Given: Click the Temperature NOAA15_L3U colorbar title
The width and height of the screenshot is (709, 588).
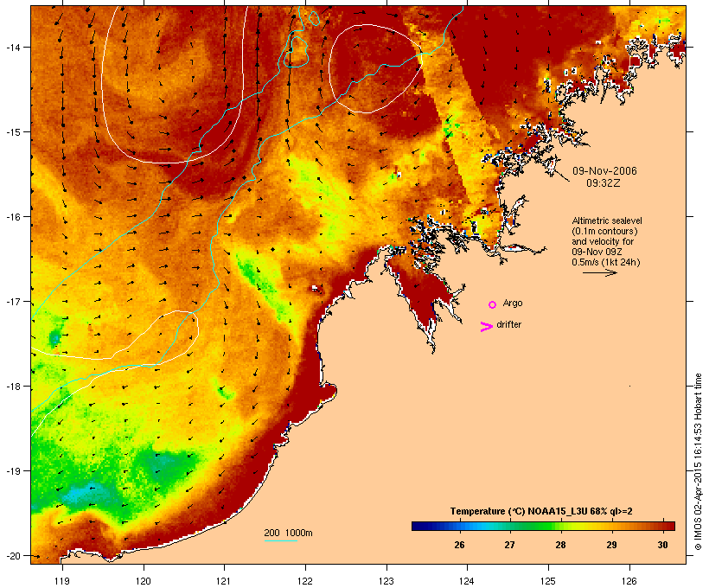Looking at the screenshot, I should point(541,511).
